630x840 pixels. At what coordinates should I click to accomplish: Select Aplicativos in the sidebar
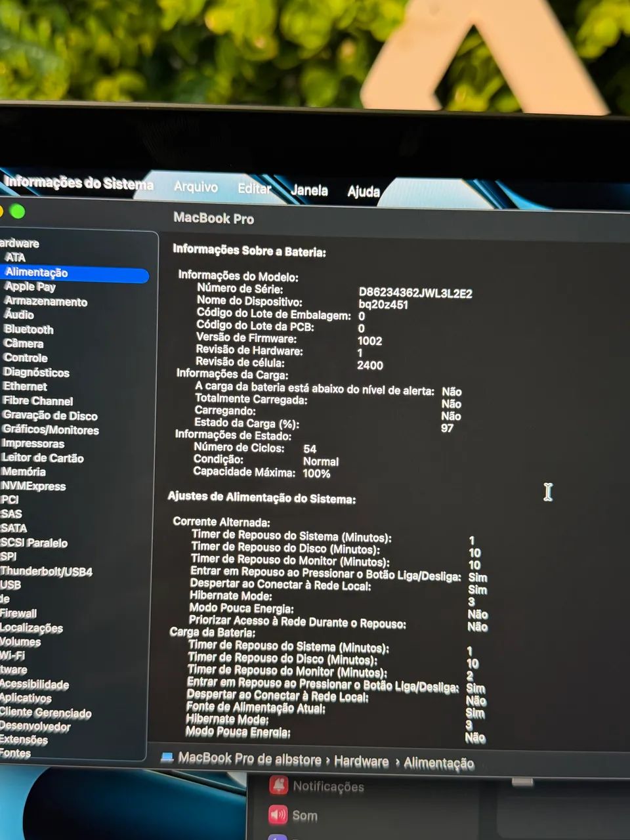26,698
